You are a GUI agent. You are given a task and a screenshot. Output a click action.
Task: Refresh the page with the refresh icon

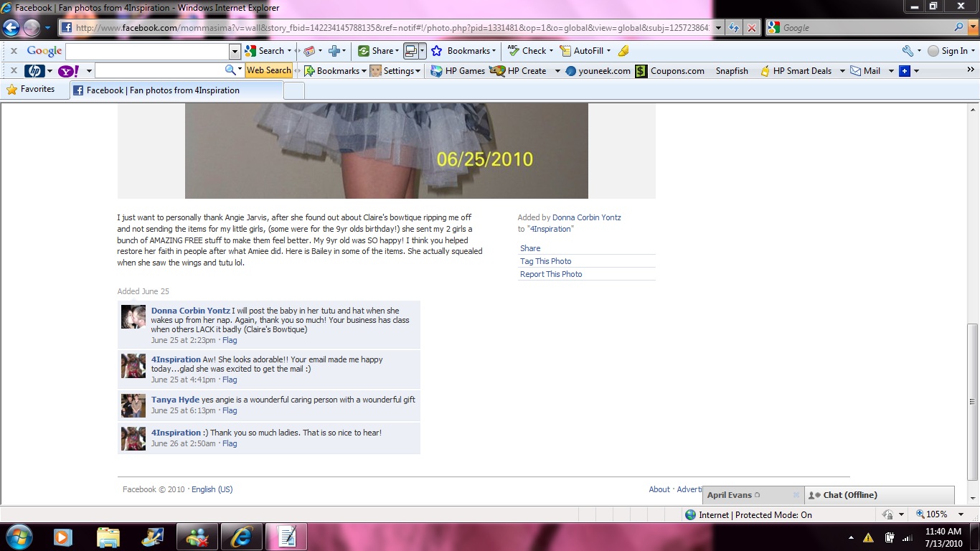click(x=734, y=28)
